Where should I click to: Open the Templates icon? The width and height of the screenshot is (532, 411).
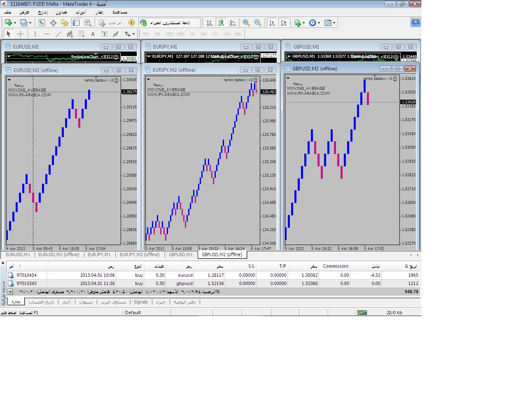click(x=328, y=23)
